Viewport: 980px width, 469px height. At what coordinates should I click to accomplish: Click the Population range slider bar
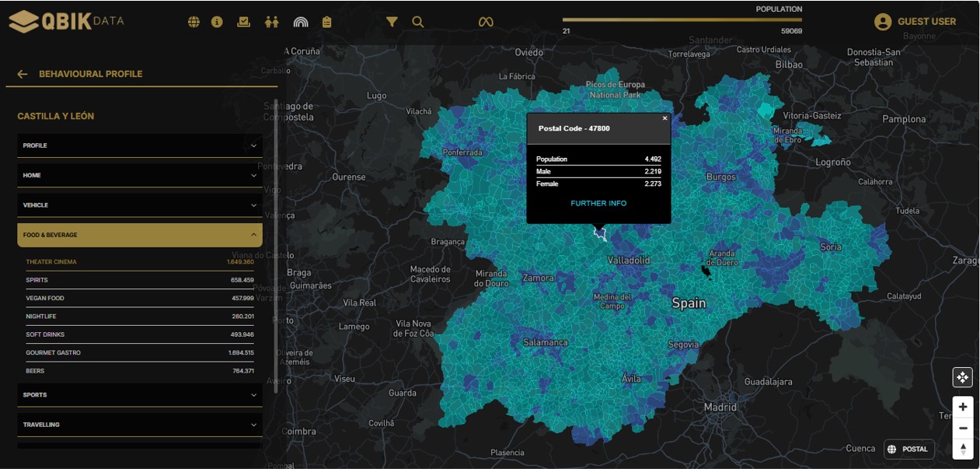point(682,19)
